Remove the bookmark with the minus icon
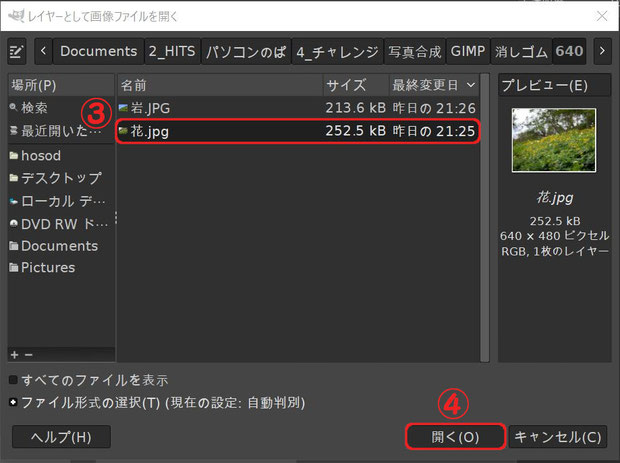This screenshot has width=620, height=463. point(28,355)
